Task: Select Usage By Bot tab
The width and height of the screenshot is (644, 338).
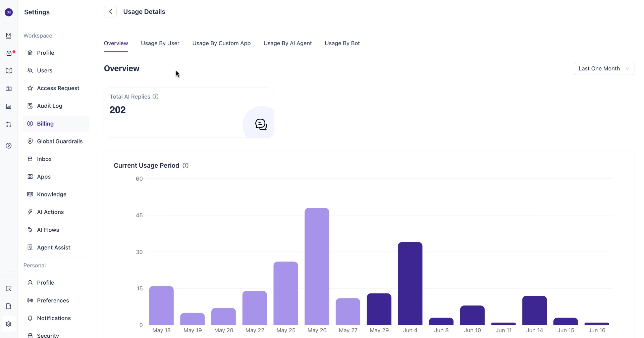Action: coord(342,43)
